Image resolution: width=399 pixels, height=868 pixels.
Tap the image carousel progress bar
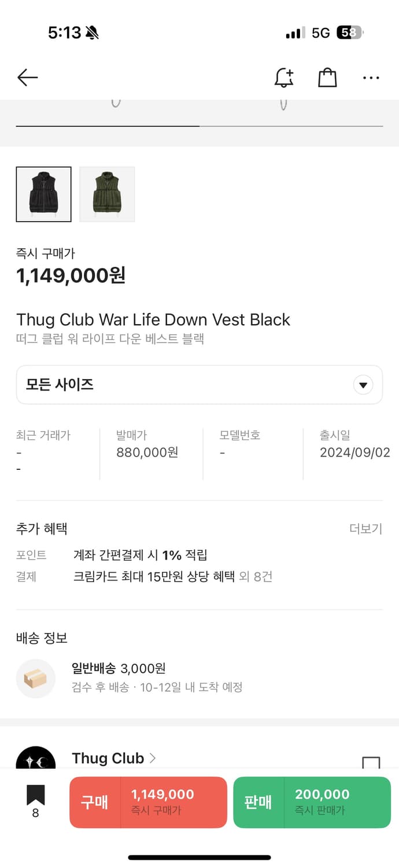(x=199, y=126)
